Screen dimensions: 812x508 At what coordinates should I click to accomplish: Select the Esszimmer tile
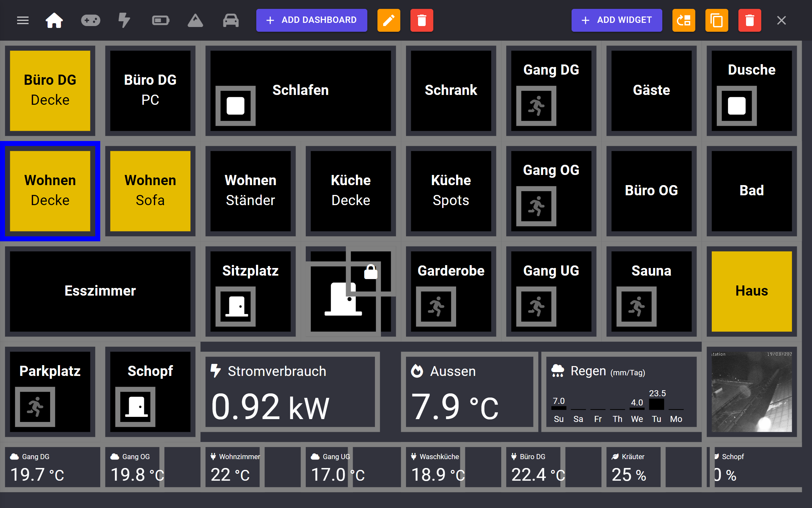100,291
